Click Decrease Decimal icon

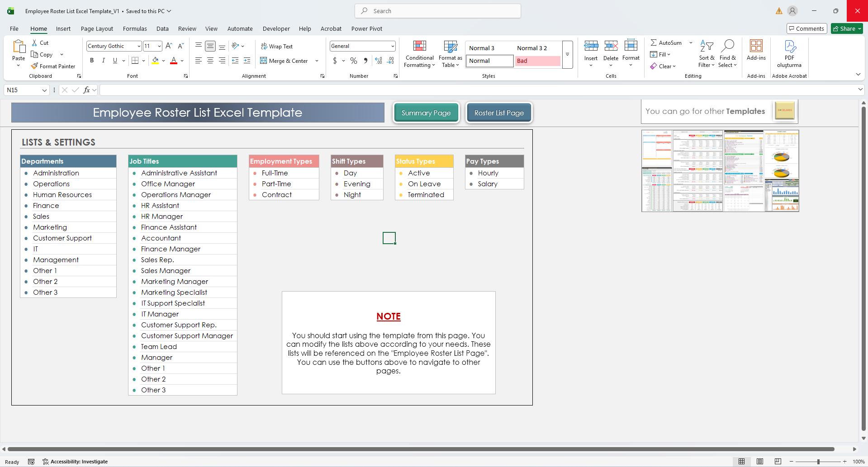(390, 61)
